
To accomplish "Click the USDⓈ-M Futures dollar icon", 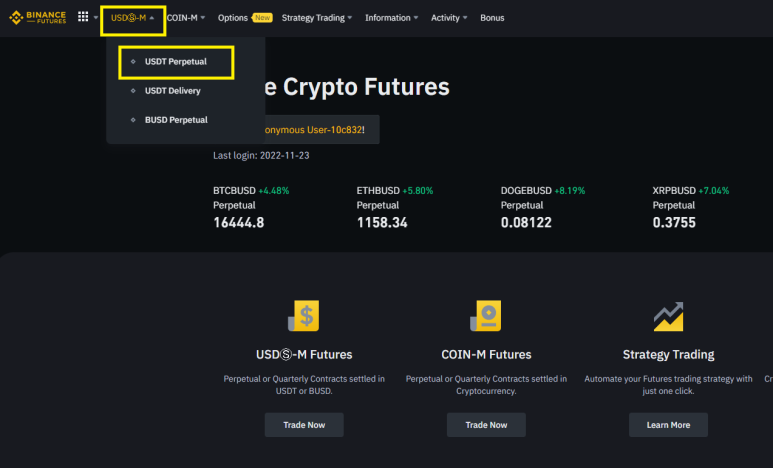I will (x=304, y=316).
